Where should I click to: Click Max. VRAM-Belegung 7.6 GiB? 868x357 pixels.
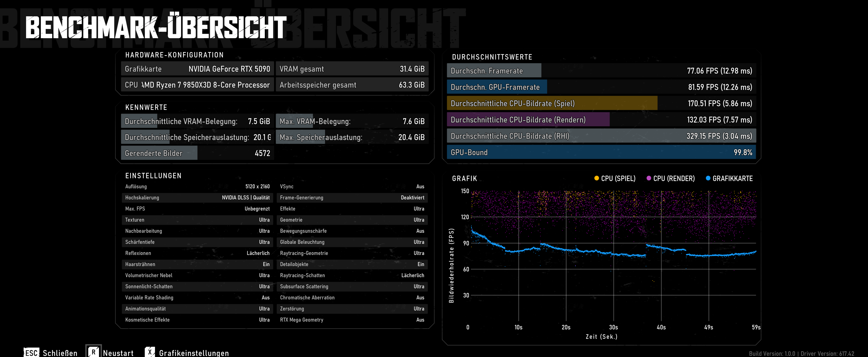[352, 121]
